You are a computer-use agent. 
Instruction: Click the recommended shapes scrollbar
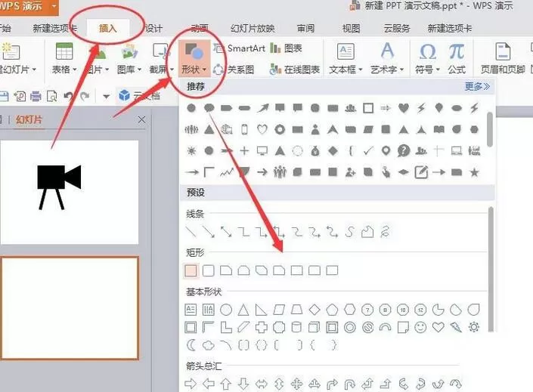point(490,129)
